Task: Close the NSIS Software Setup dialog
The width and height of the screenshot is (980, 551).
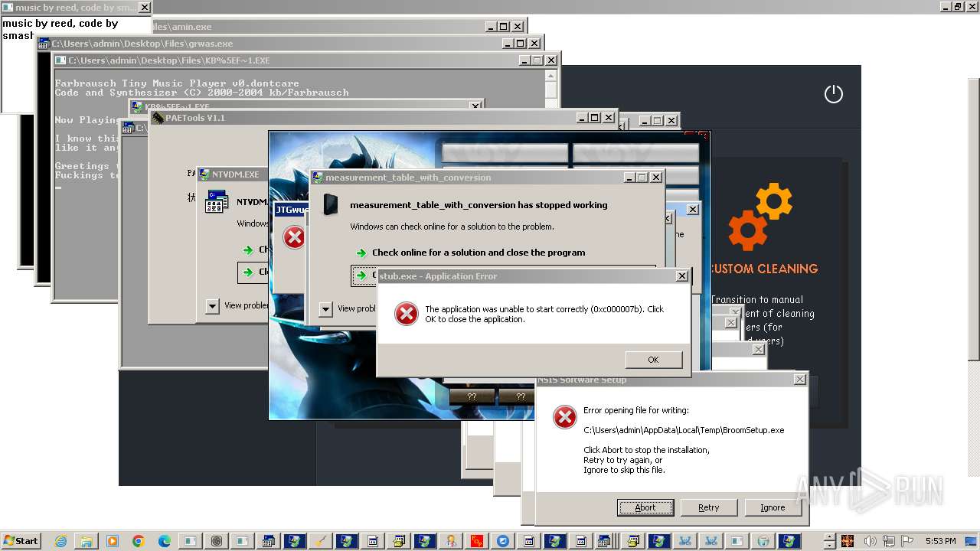Action: pos(799,380)
